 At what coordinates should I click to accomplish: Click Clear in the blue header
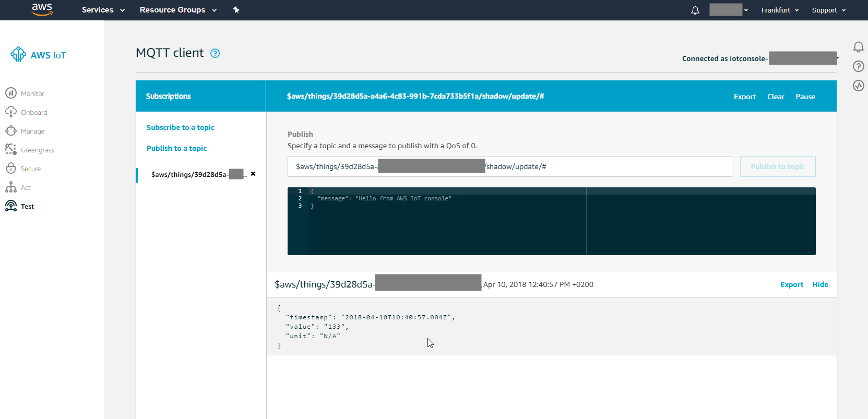point(776,97)
